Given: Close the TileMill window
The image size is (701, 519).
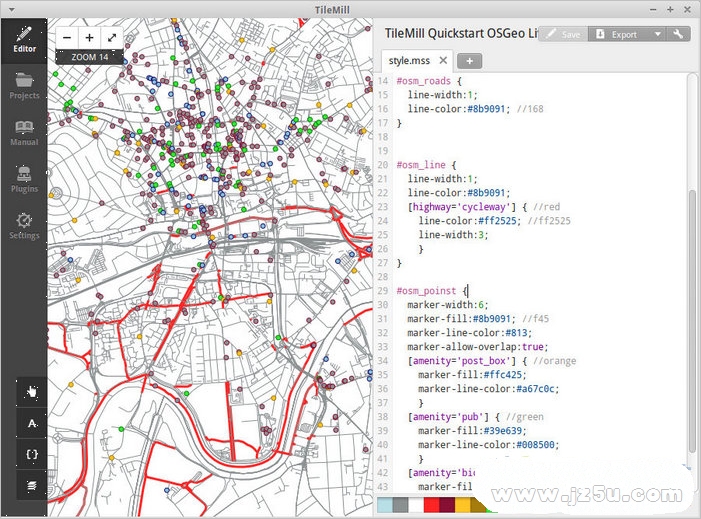Looking at the screenshot, I should pyautogui.click(x=687, y=9).
